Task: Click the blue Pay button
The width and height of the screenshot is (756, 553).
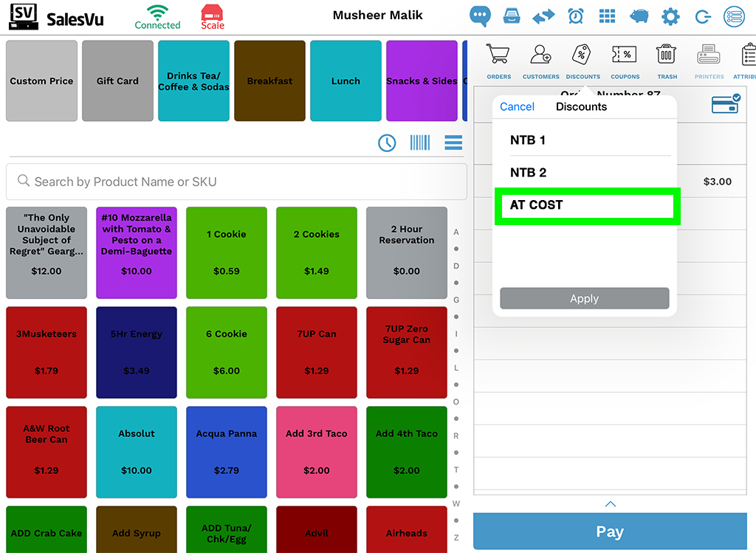Action: pyautogui.click(x=610, y=531)
